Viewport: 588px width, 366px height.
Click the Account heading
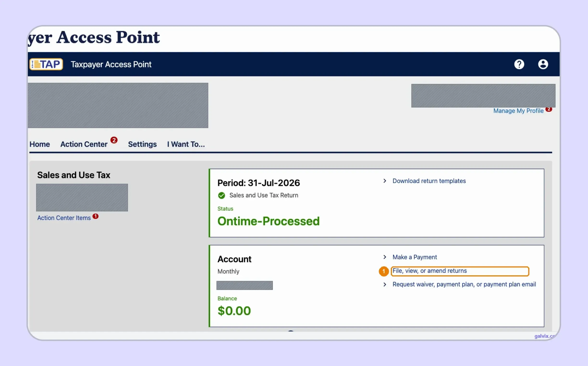[234, 259]
